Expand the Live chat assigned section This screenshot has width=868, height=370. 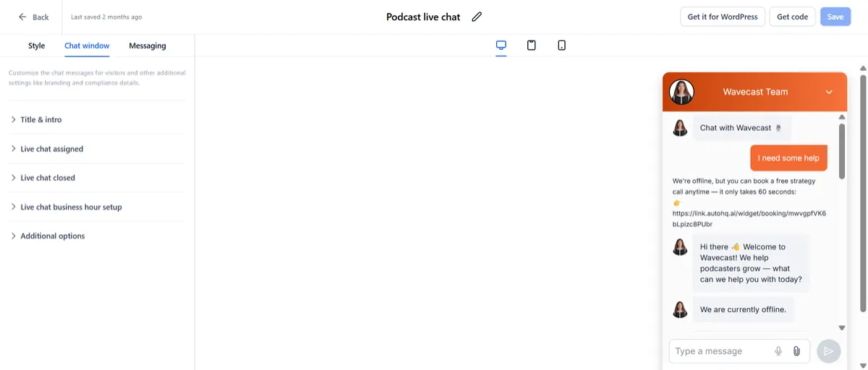[x=97, y=149]
